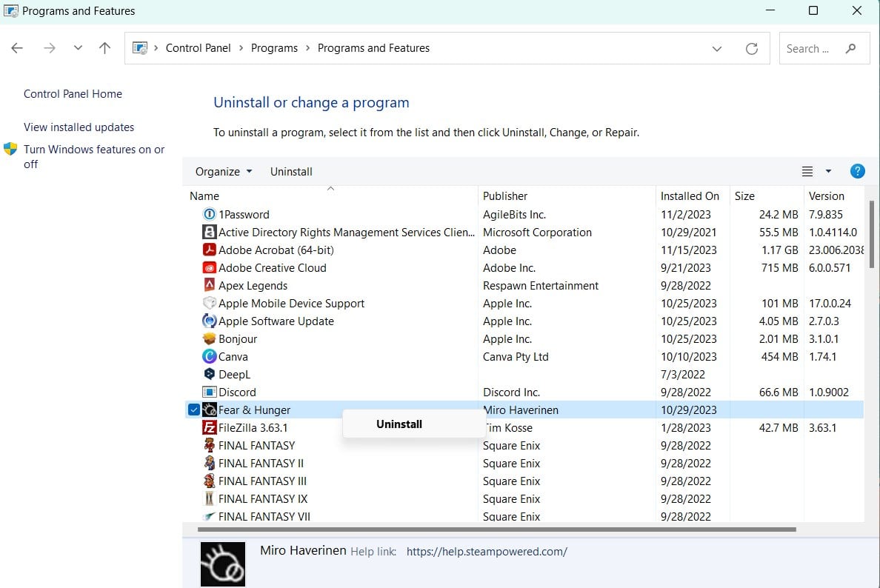Expand chevron after Programs breadcrumb

[x=307, y=48]
